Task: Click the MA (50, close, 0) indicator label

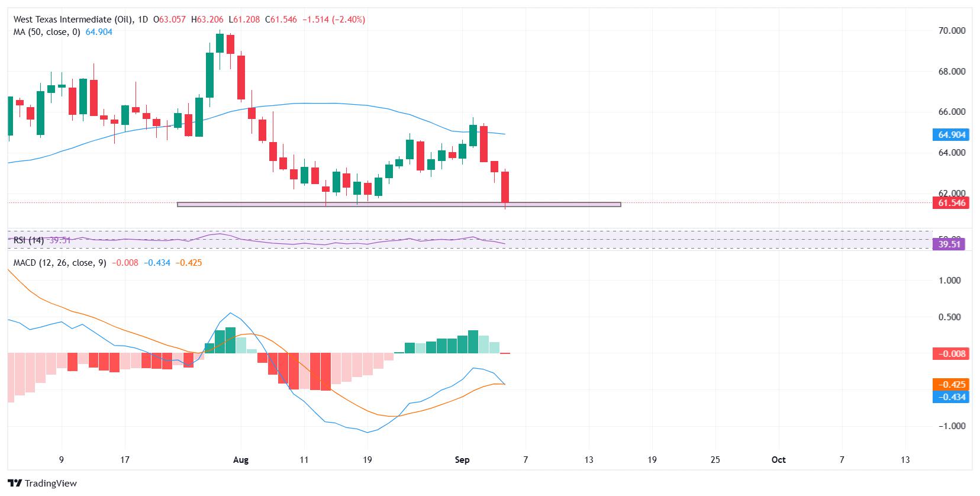Action: [47, 32]
